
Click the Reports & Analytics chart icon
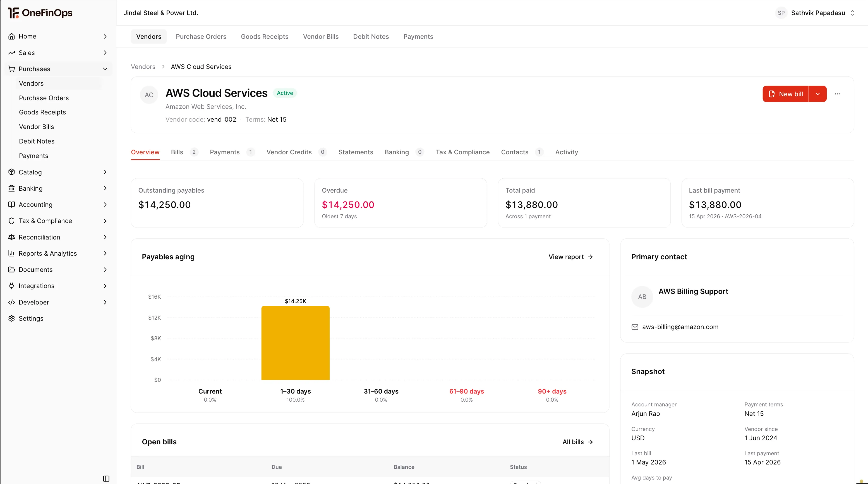pos(11,253)
